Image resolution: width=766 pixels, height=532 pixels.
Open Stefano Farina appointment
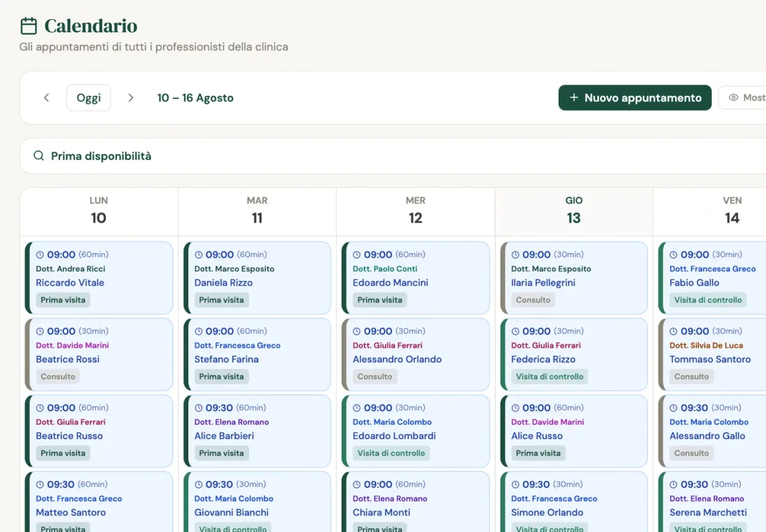pyautogui.click(x=257, y=354)
